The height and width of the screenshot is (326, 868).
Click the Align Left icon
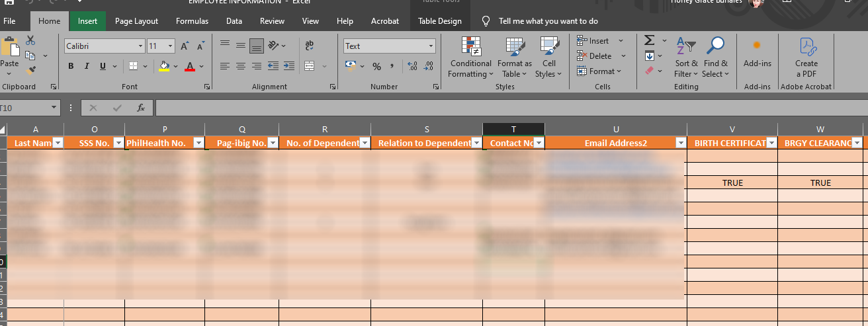tap(225, 66)
